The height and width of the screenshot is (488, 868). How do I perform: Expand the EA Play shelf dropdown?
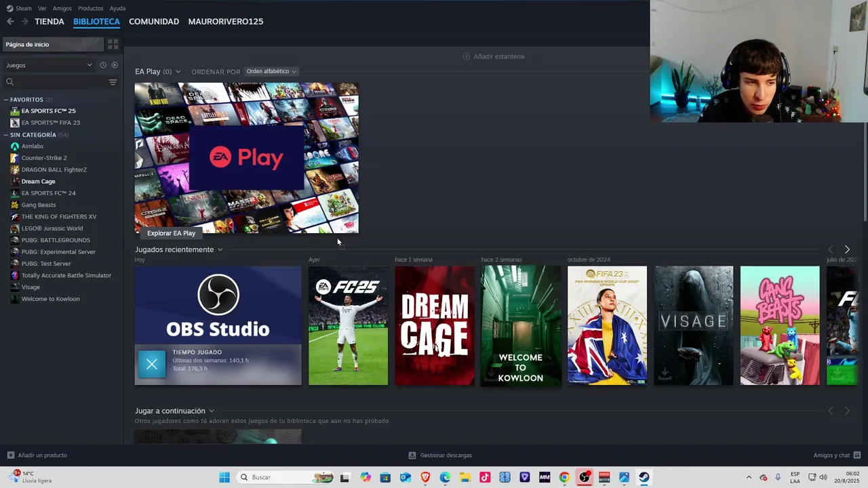[x=178, y=72]
